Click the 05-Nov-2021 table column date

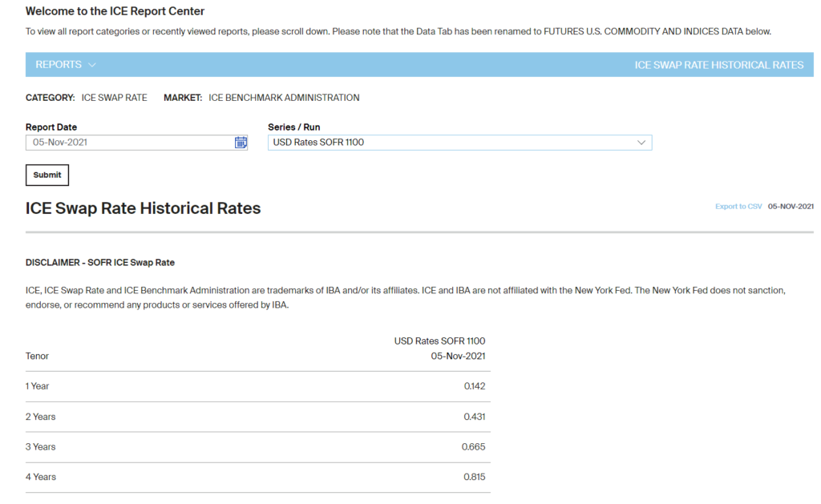coord(458,356)
